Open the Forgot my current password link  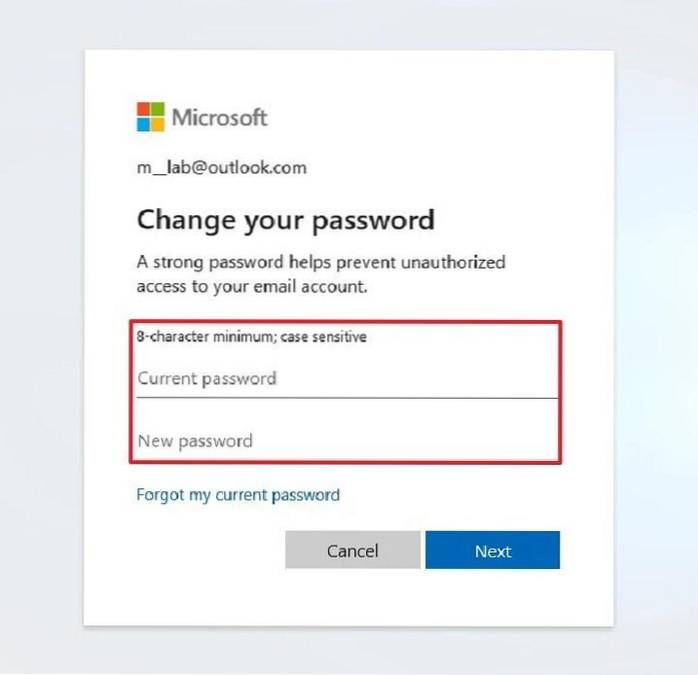pos(238,495)
